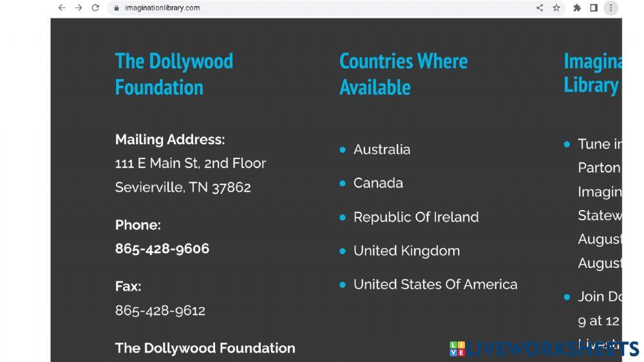Open Chrome three-dot menu
This screenshot has width=644, height=362.
[x=611, y=8]
